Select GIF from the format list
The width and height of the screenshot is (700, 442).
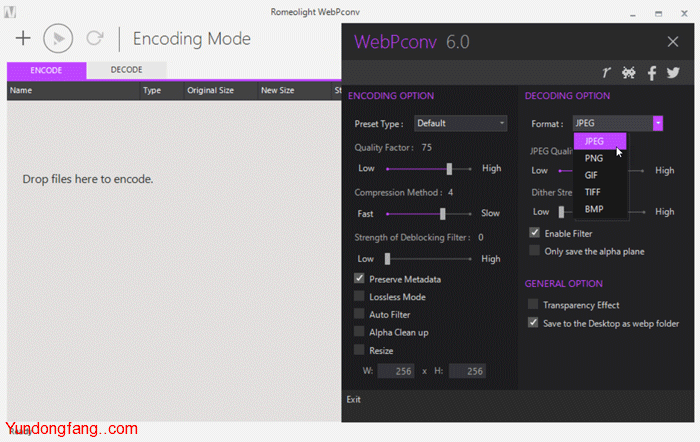click(600, 175)
